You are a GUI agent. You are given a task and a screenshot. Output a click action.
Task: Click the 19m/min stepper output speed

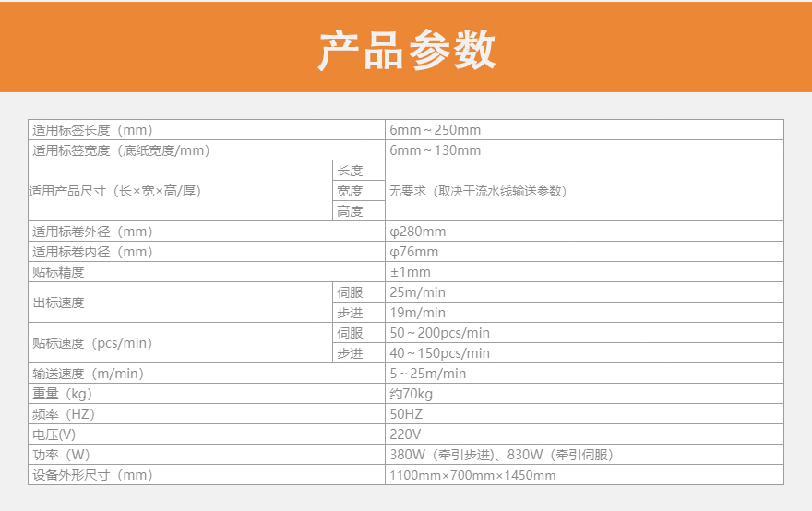[x=418, y=313]
